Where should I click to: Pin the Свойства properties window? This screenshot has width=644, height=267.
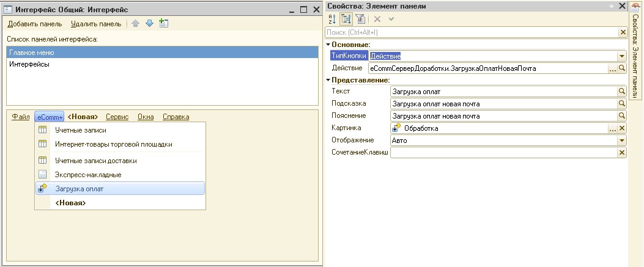611,5
